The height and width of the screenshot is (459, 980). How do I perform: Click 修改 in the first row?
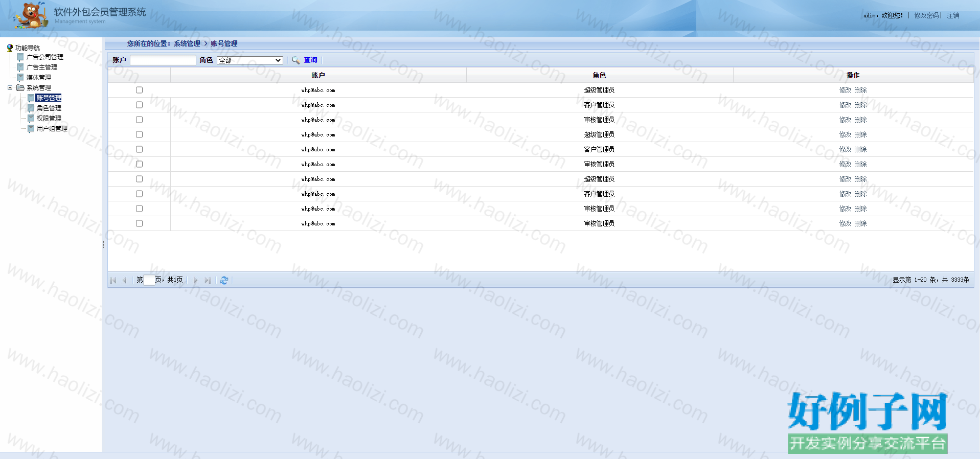click(x=846, y=90)
